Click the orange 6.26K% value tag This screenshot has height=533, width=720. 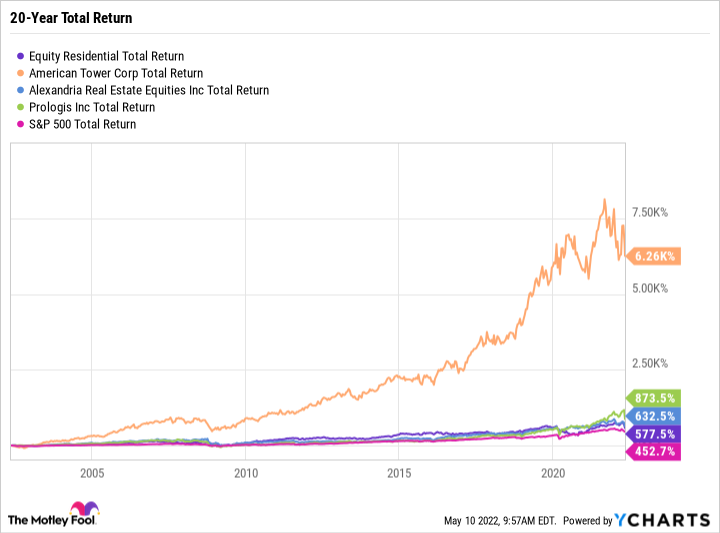654,256
